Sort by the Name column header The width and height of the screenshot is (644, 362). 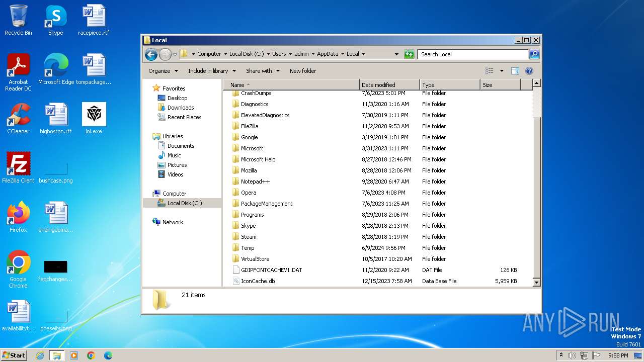click(x=291, y=85)
